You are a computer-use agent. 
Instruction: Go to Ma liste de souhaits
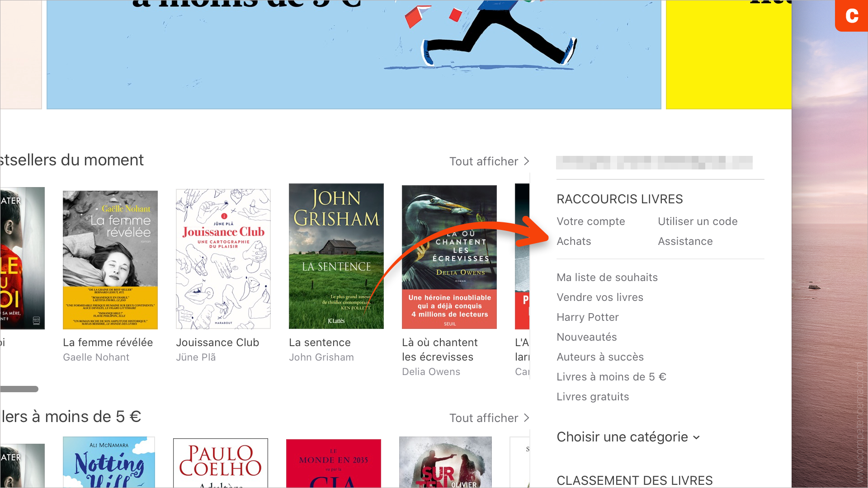(607, 277)
